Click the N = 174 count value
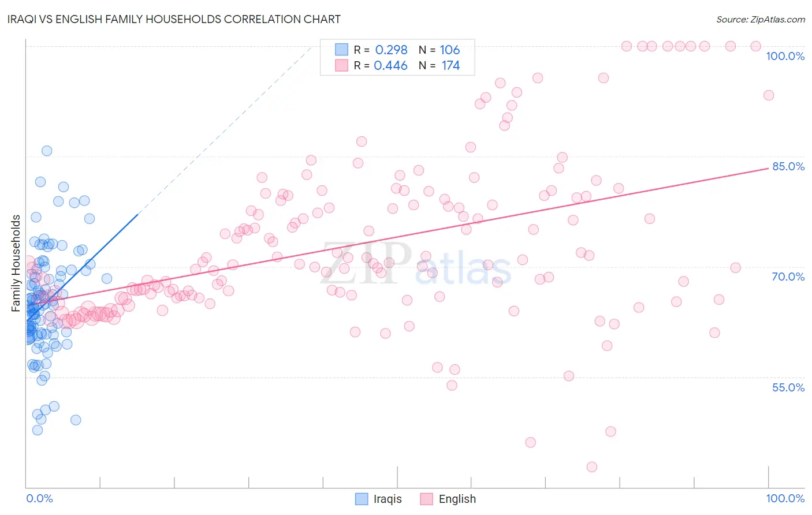 click(439, 65)
